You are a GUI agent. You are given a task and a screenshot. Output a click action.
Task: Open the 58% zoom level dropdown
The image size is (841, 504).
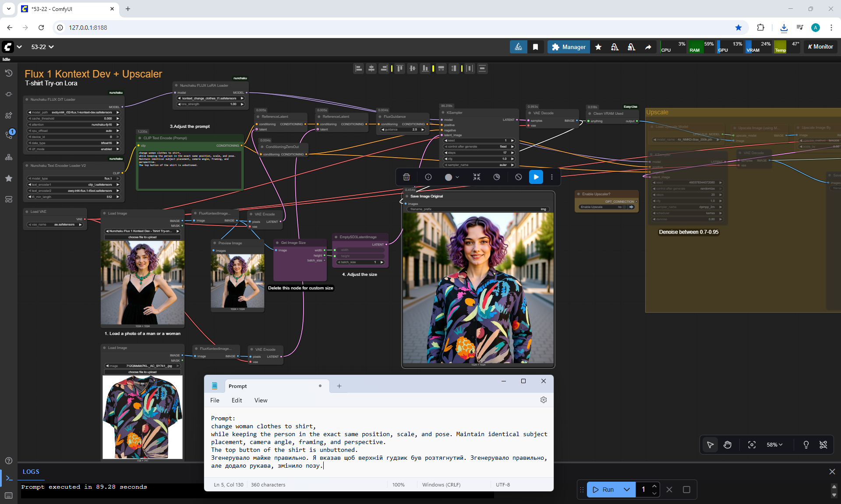[x=774, y=445]
